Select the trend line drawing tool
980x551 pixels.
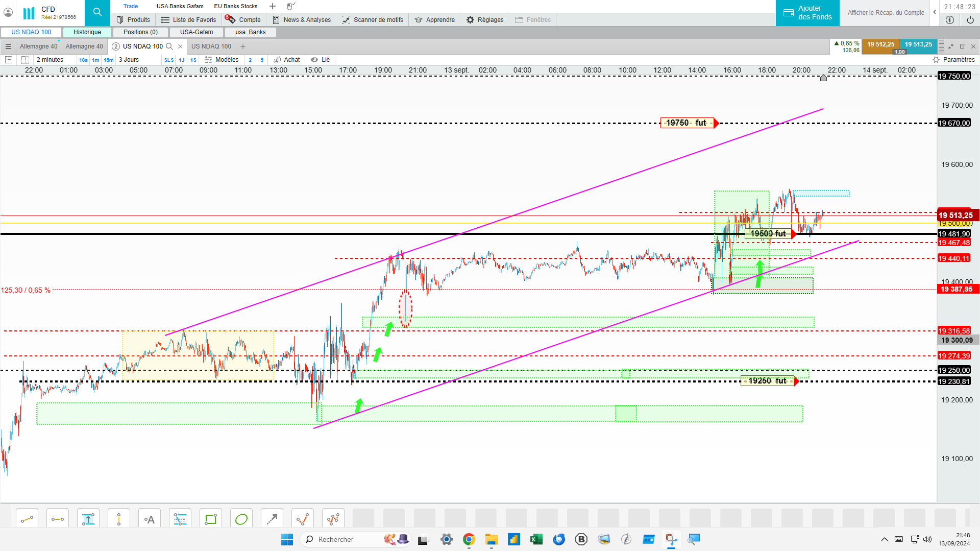27,519
